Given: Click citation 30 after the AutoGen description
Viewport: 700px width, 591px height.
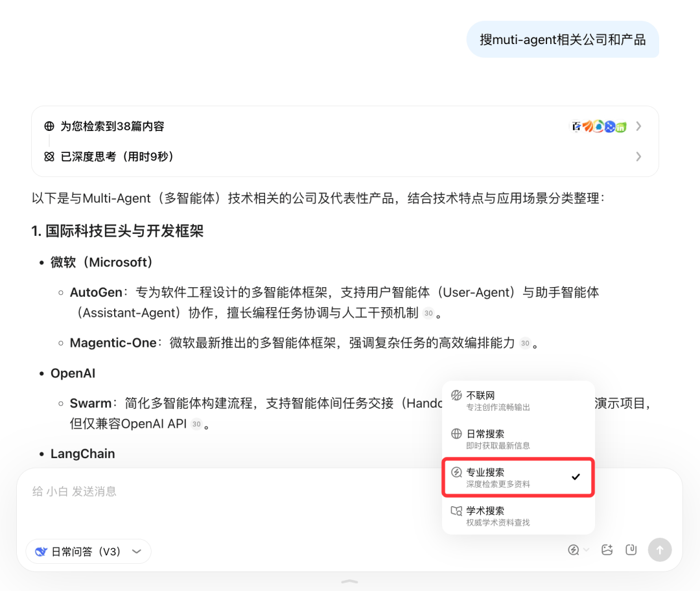Looking at the screenshot, I should (x=428, y=314).
